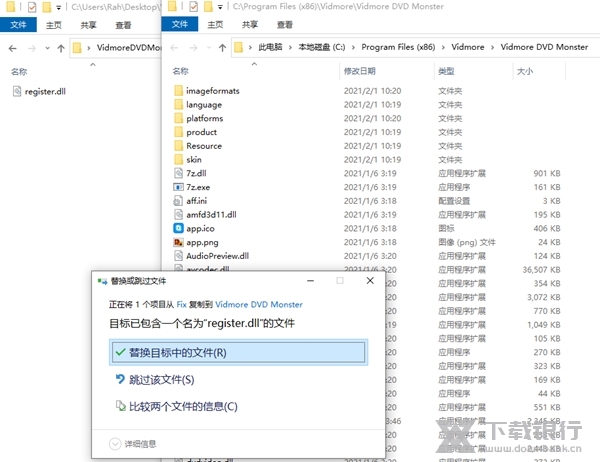The width and height of the screenshot is (600, 462).
Task: Select the app.png image file
Action: [178, 242]
